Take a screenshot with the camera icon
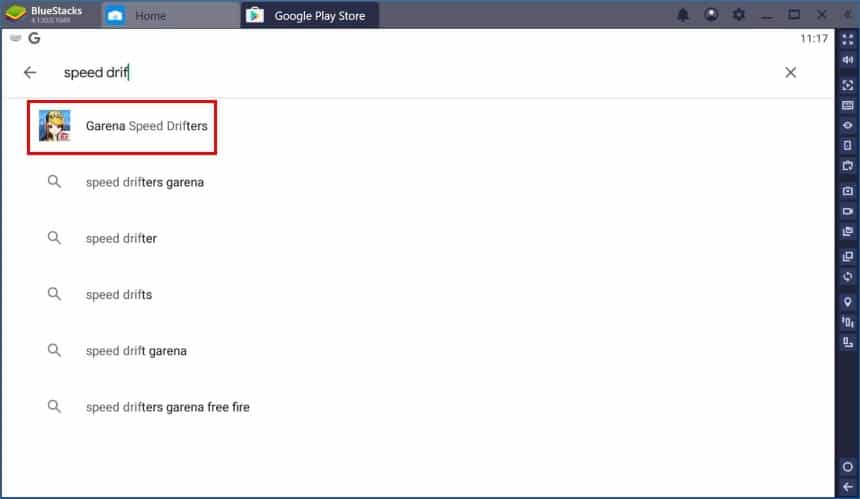 coord(848,191)
